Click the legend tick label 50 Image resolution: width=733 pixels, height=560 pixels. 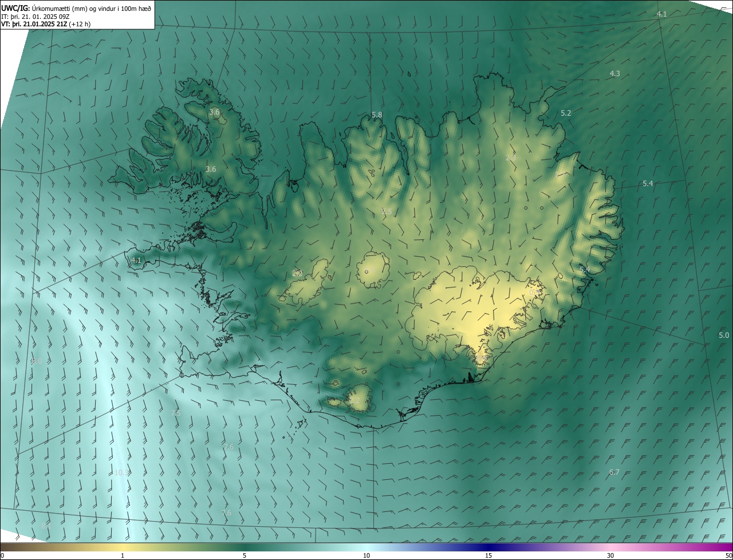tap(728, 555)
